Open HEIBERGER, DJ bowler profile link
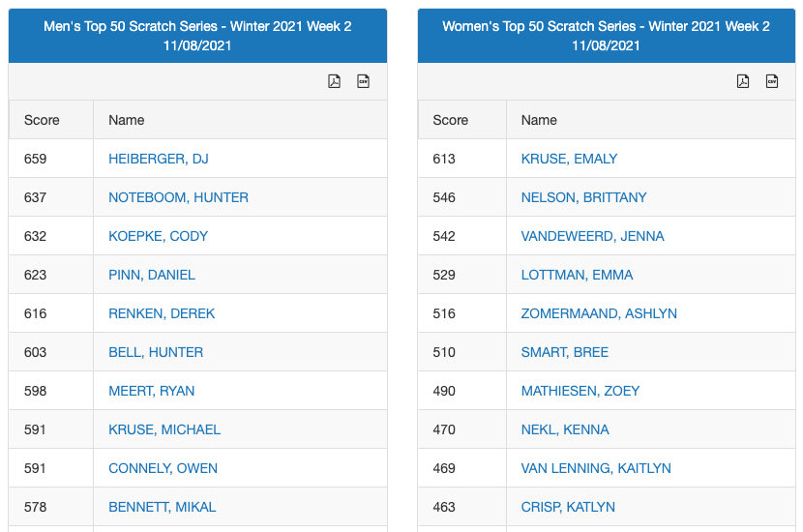 pos(159,159)
